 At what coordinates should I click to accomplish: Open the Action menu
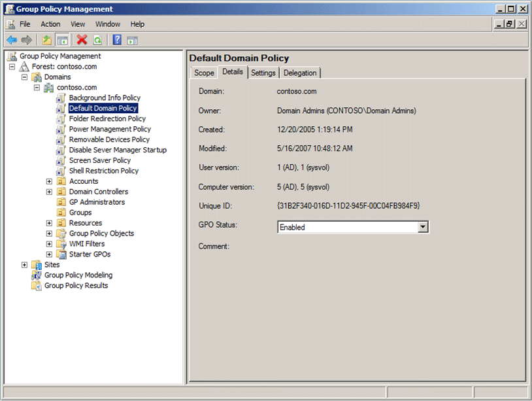(50, 24)
